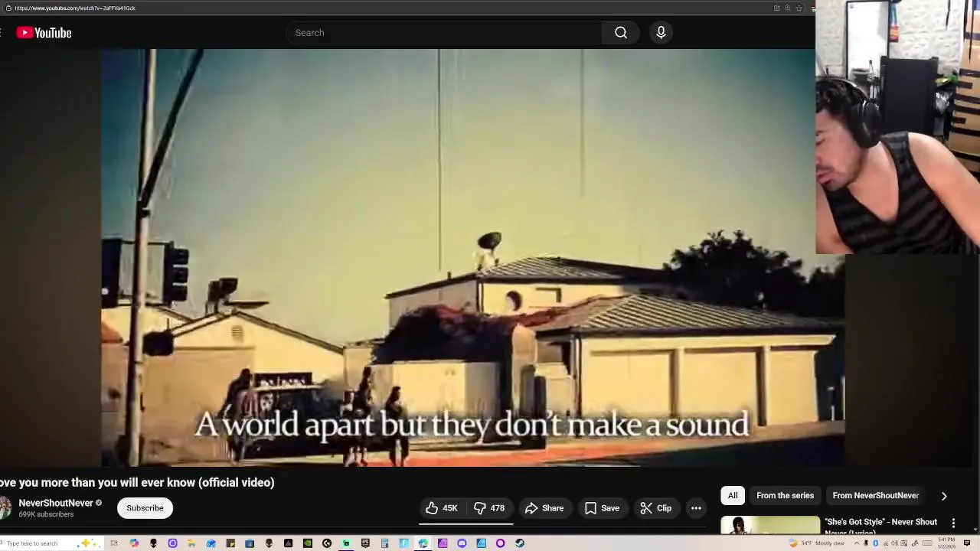Open the NeverShoutNever channel name link
980x551 pixels.
(56, 503)
